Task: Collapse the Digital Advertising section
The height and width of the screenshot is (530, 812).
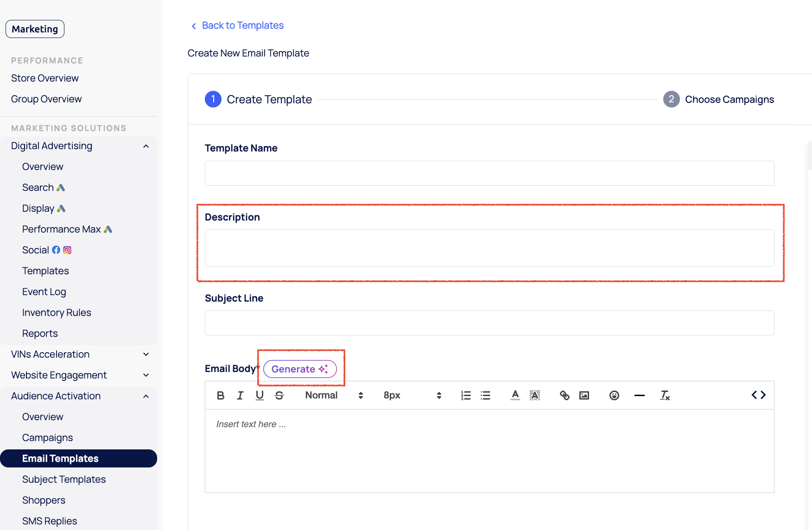Action: point(146,146)
